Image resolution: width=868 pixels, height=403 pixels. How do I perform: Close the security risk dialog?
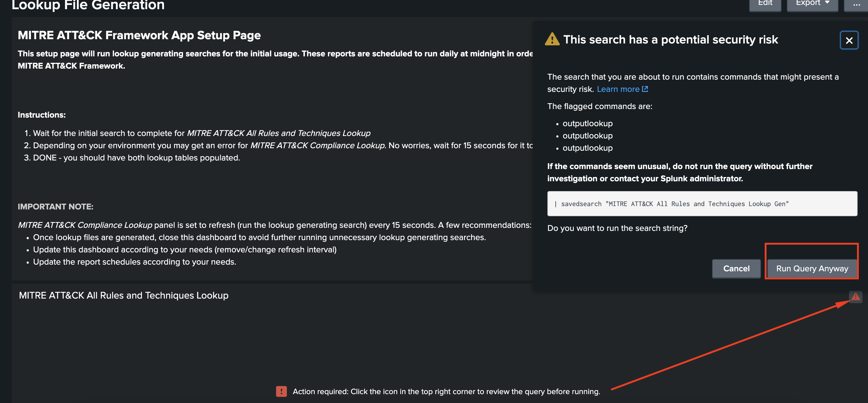pyautogui.click(x=849, y=40)
